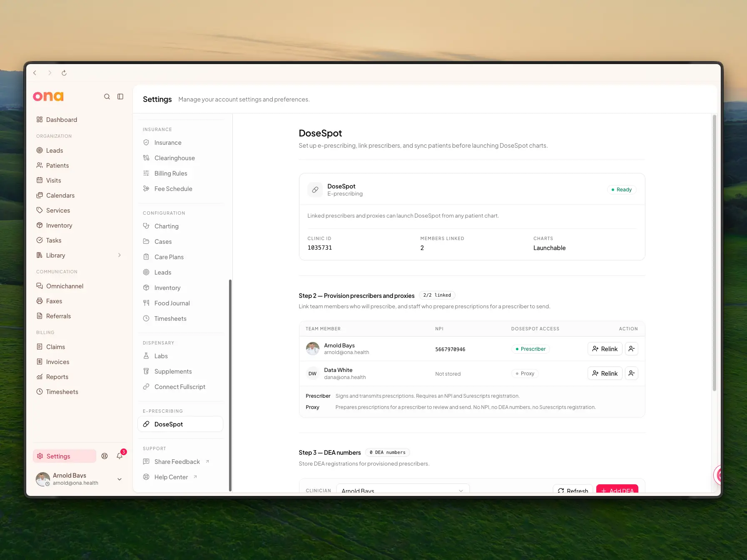The width and height of the screenshot is (747, 560).
Task: Open Help Center external link
Action: [x=180, y=477]
